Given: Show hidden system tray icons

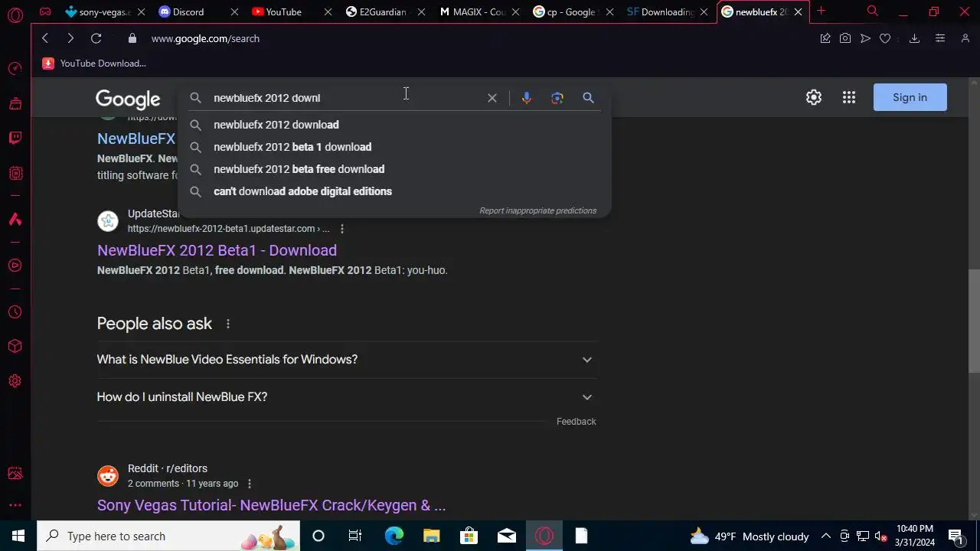Looking at the screenshot, I should coord(826,536).
